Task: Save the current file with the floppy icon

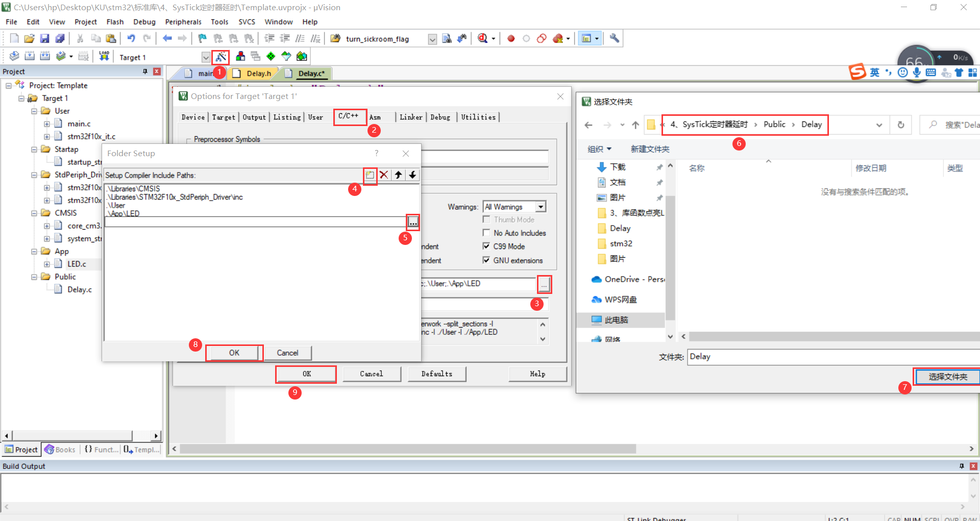Action: 44,38
